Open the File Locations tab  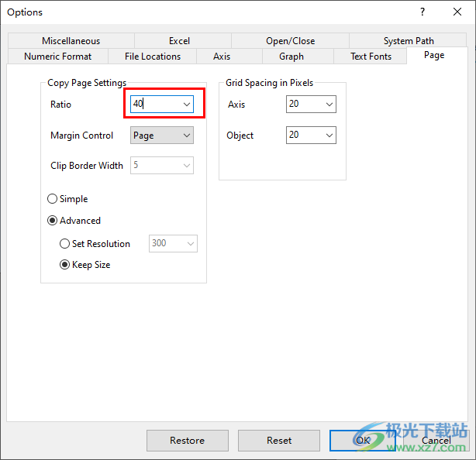pyautogui.click(x=153, y=57)
